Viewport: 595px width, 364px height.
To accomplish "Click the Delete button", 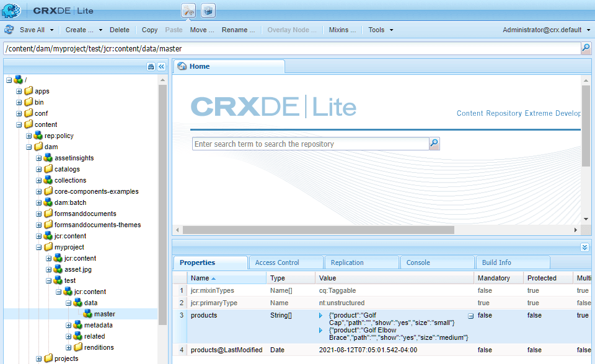I will [120, 30].
